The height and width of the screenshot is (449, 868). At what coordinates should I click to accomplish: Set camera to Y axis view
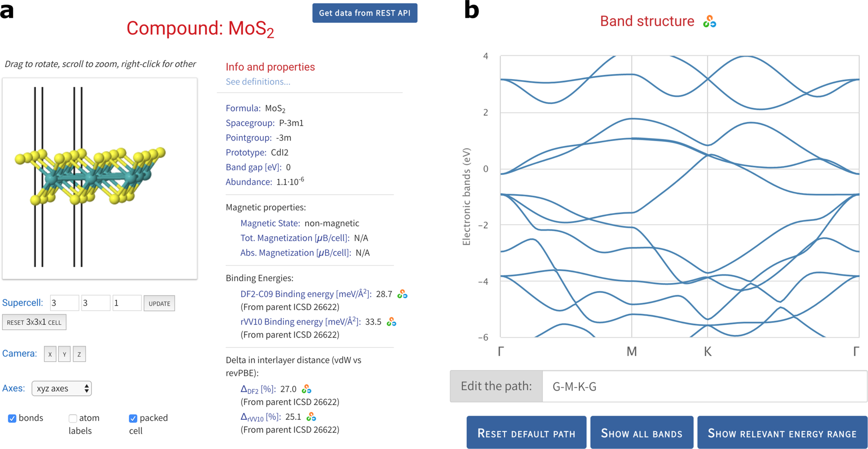click(64, 354)
